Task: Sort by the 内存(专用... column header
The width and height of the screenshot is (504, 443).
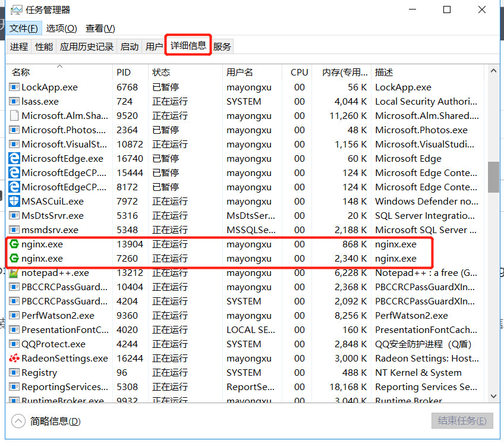Action: 342,72
